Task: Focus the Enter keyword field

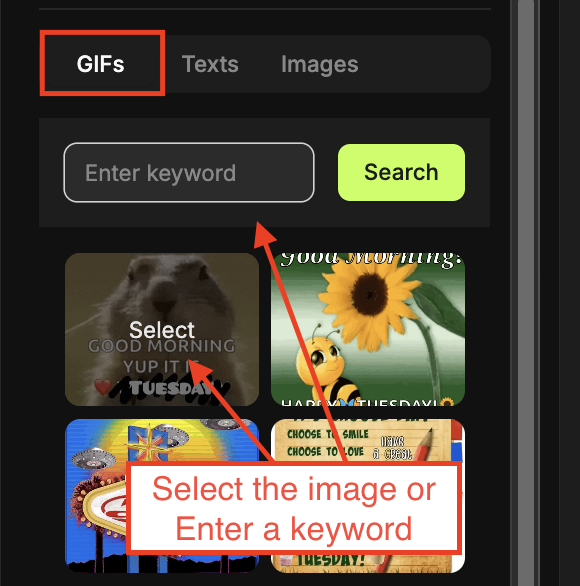Action: 189,172
